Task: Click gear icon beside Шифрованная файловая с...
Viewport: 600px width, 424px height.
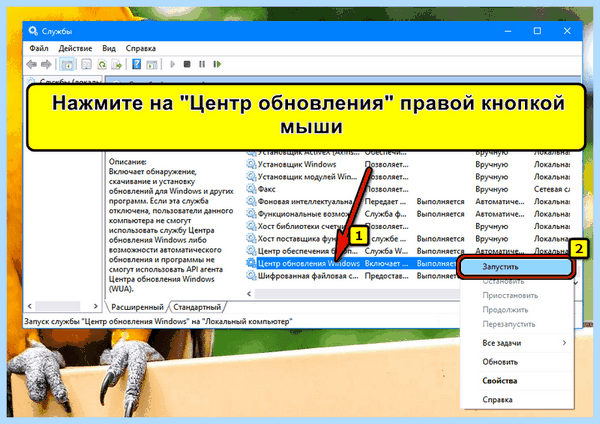Action: coord(251,276)
